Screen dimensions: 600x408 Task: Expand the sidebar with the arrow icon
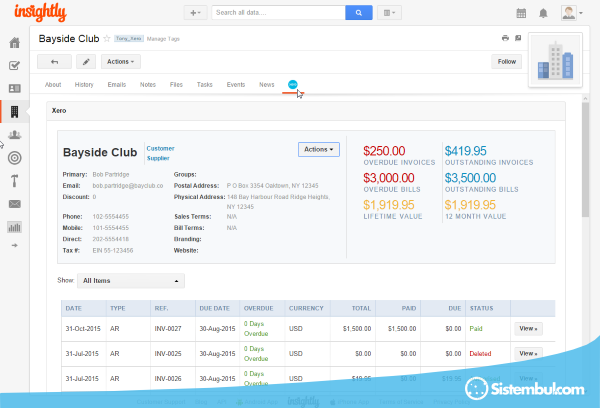pos(15,245)
